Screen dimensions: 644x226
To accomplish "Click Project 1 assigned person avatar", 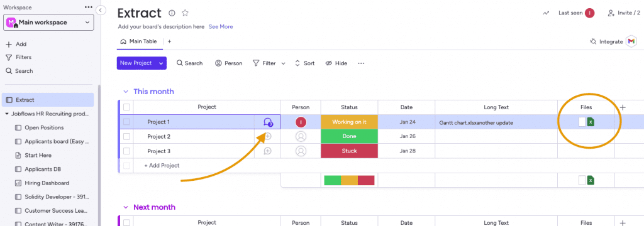I will [x=301, y=122].
